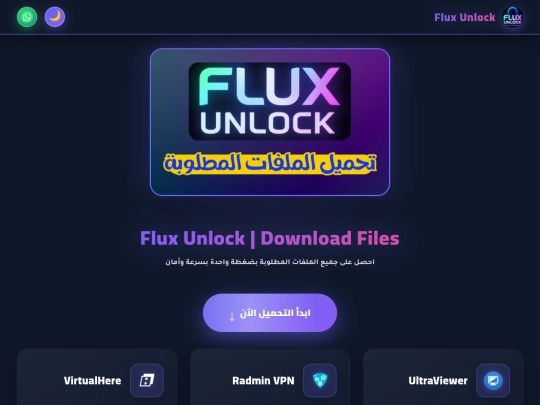Image resolution: width=540 pixels, height=405 pixels.
Task: Click the Radmin VPN shield icon
Action: coord(320,381)
